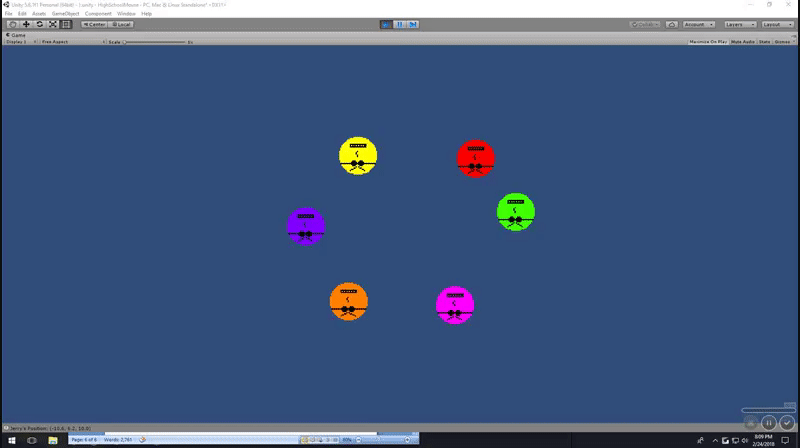Select the Scale tool
This screenshot has width=800, height=448.
coord(52,24)
